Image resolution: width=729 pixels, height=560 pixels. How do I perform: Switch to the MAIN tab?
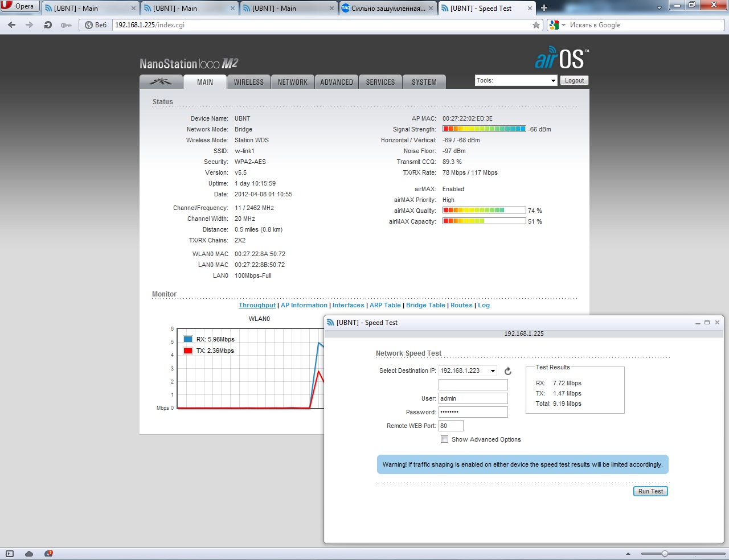point(205,82)
